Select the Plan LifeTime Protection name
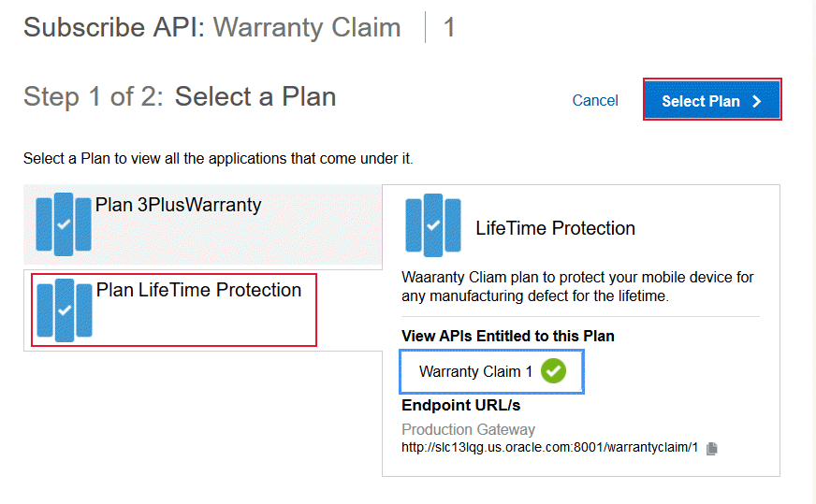816x504 pixels. tap(198, 290)
